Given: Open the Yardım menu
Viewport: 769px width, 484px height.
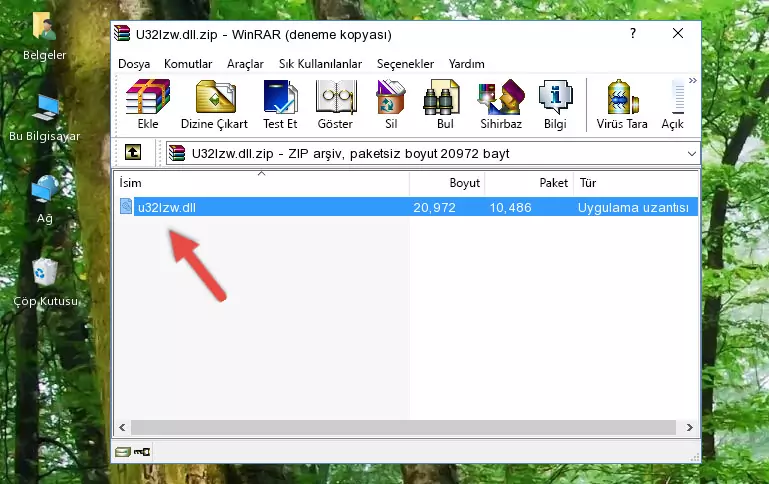Looking at the screenshot, I should point(466,64).
